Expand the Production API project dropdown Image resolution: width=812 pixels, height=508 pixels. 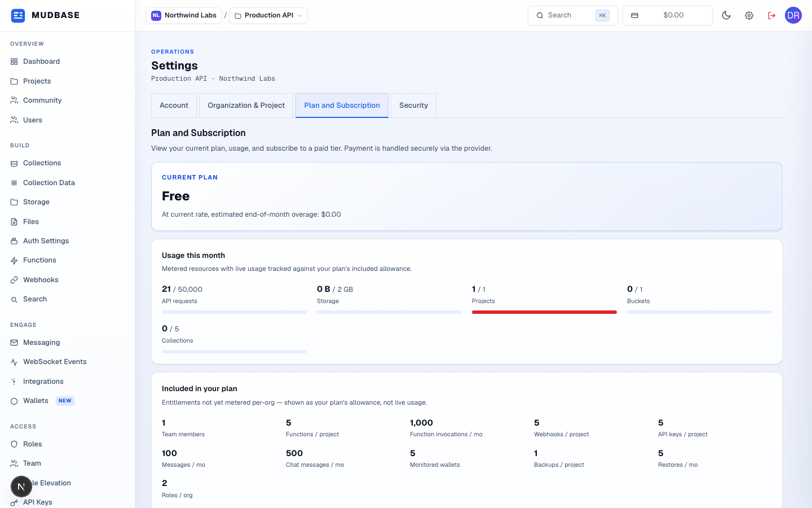268,15
